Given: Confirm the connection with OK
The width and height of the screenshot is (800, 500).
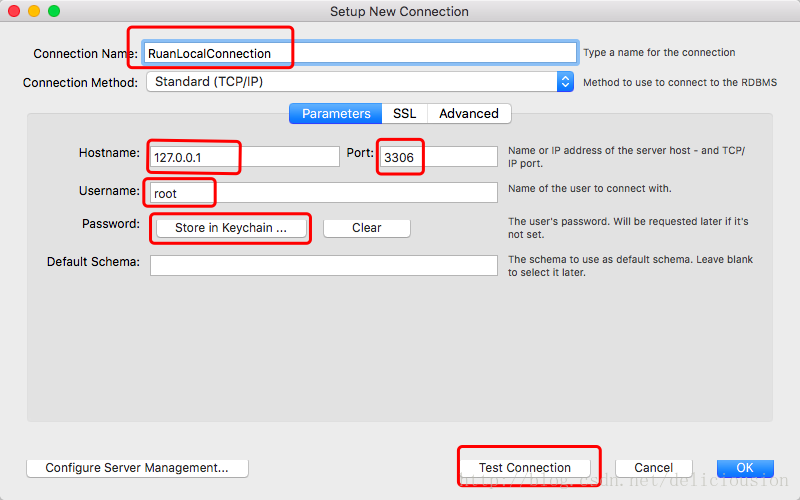Looking at the screenshot, I should point(745,467).
